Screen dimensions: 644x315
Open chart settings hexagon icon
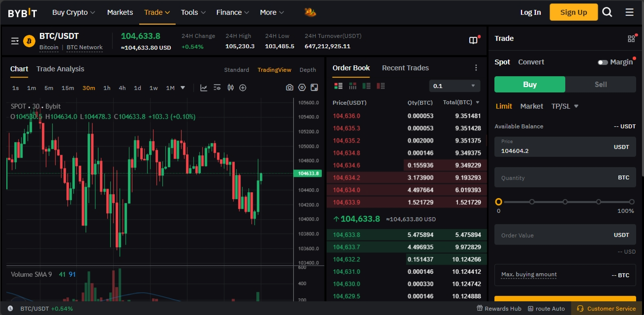[x=302, y=87]
